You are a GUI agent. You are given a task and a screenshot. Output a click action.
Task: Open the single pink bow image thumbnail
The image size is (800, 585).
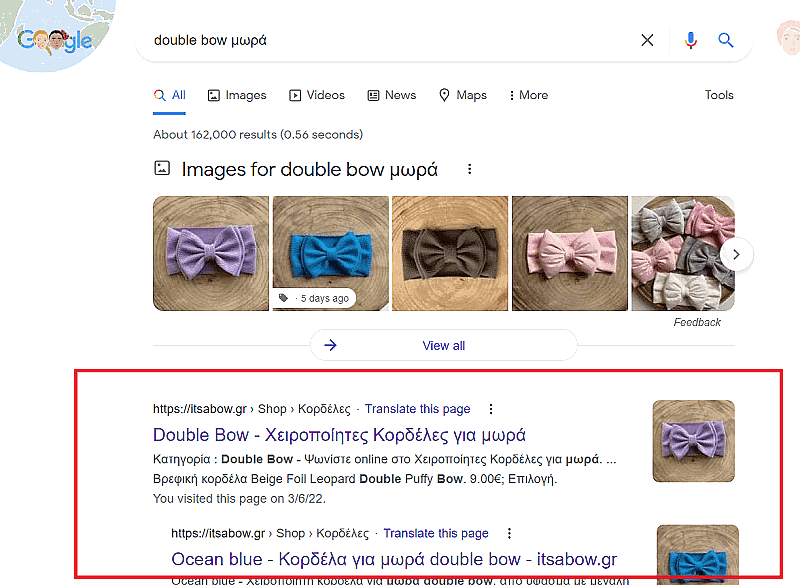click(x=570, y=253)
